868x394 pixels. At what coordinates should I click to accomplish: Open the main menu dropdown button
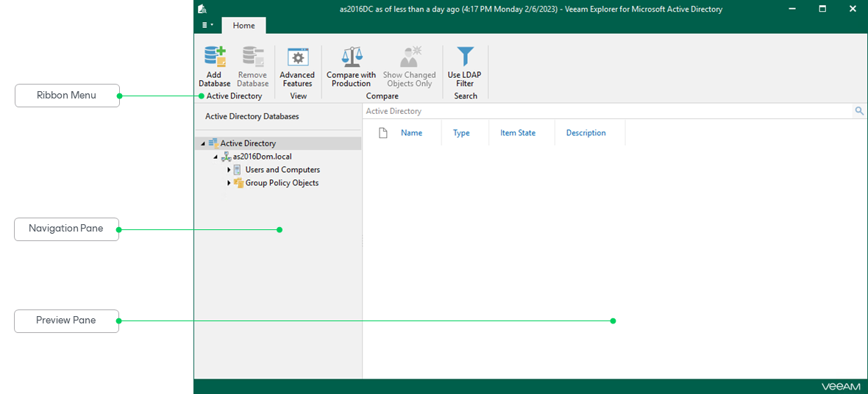pyautogui.click(x=207, y=25)
